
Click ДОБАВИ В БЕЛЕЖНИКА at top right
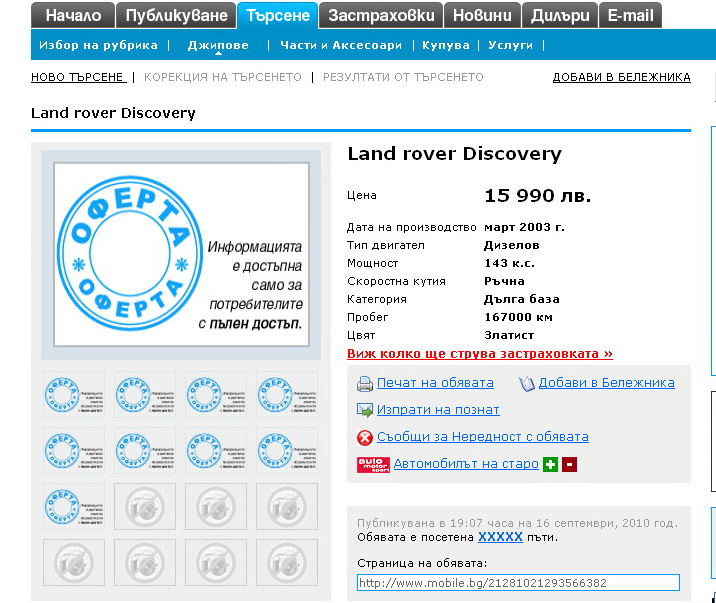tap(621, 77)
